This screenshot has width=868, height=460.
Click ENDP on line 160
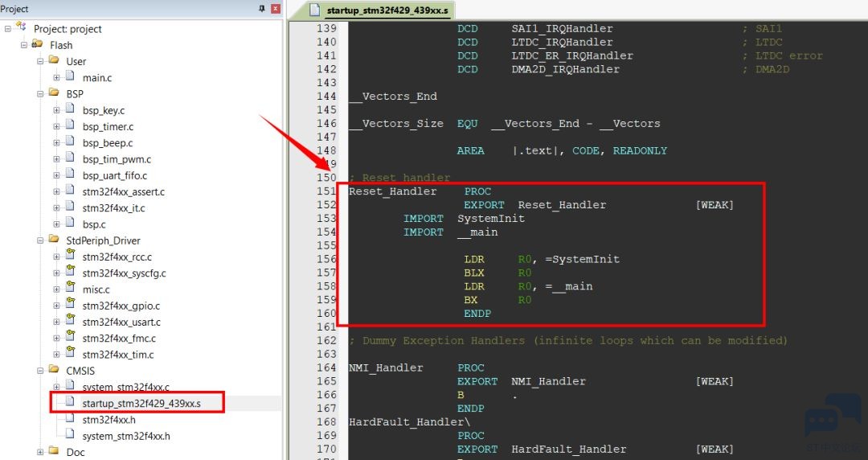pyautogui.click(x=477, y=314)
